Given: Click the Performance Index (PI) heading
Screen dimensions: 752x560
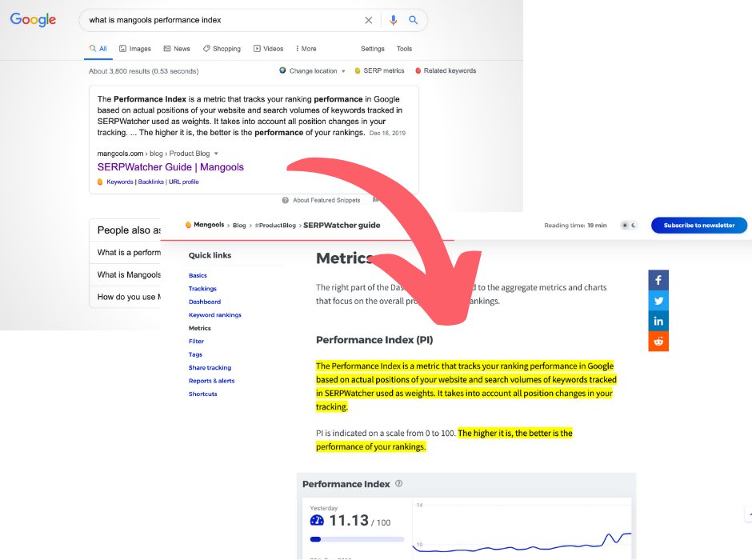Looking at the screenshot, I should point(374,340).
